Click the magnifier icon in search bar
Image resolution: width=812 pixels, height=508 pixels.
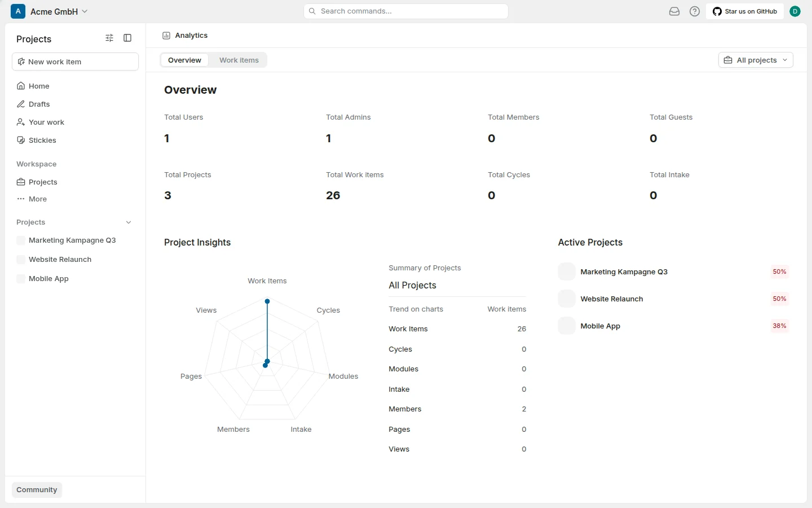(312, 11)
